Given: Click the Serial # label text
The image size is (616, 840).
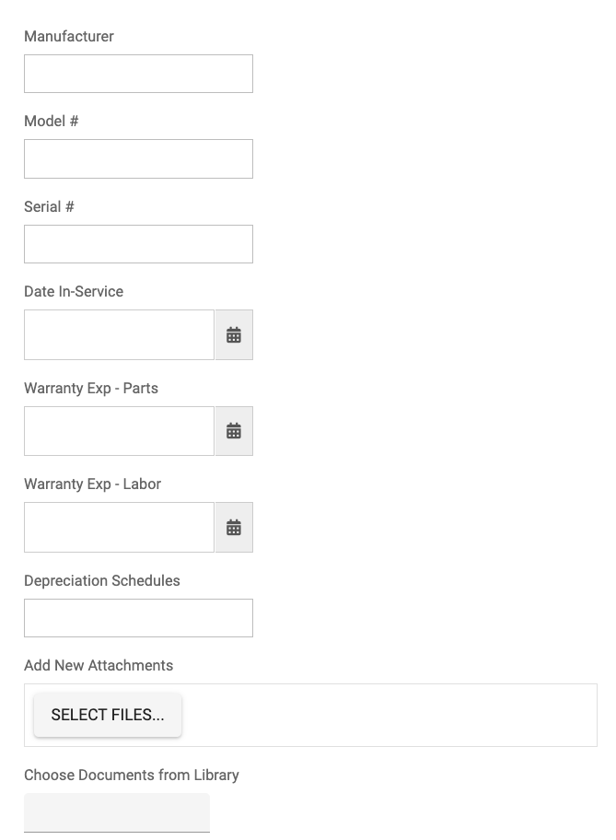Looking at the screenshot, I should (x=49, y=207).
